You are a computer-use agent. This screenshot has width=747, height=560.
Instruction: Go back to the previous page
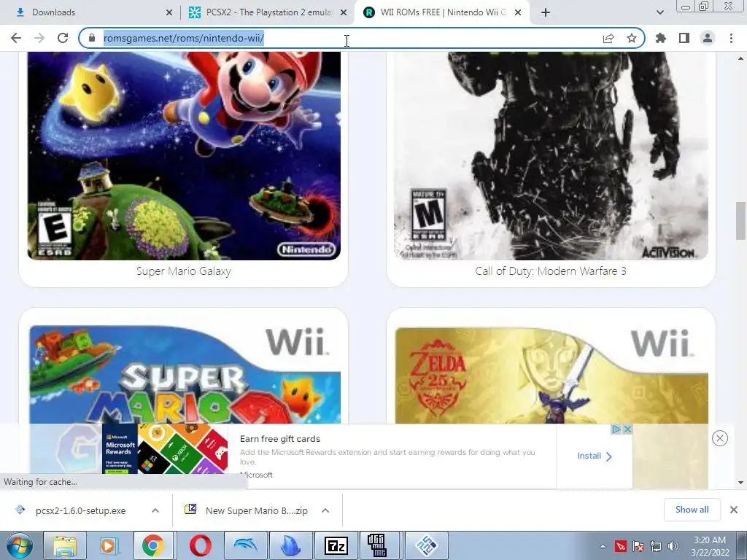[16, 38]
